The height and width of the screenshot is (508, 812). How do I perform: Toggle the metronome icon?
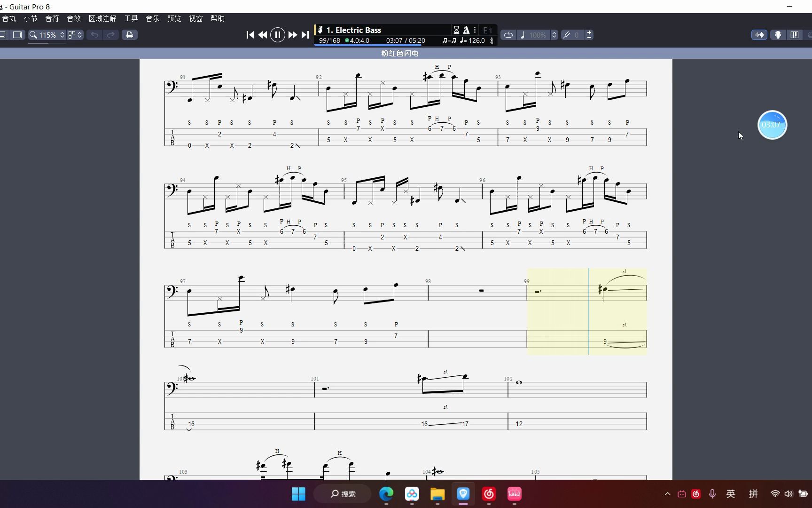coord(466,30)
